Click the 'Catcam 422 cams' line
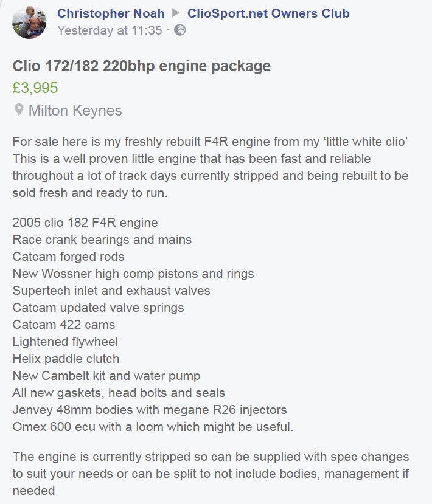Screen dimensions: 432x504 coord(63,324)
